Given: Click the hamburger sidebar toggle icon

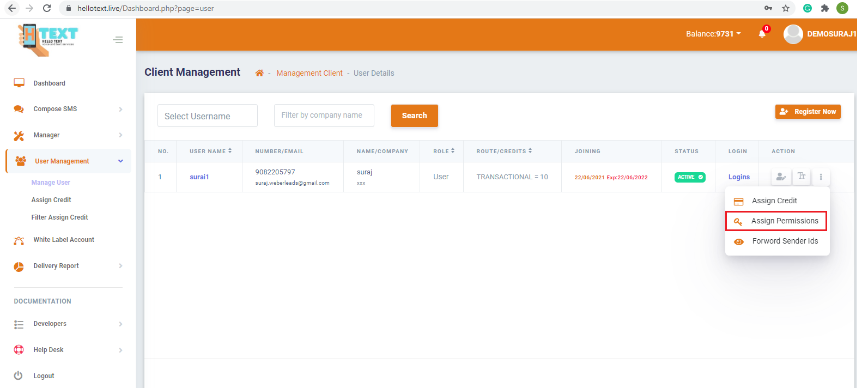Looking at the screenshot, I should click(x=118, y=40).
